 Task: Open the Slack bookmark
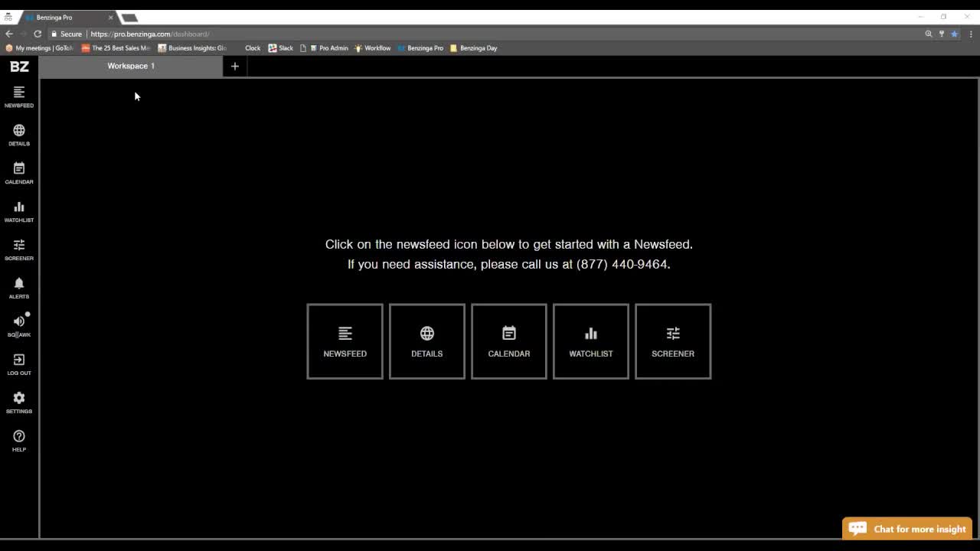281,48
